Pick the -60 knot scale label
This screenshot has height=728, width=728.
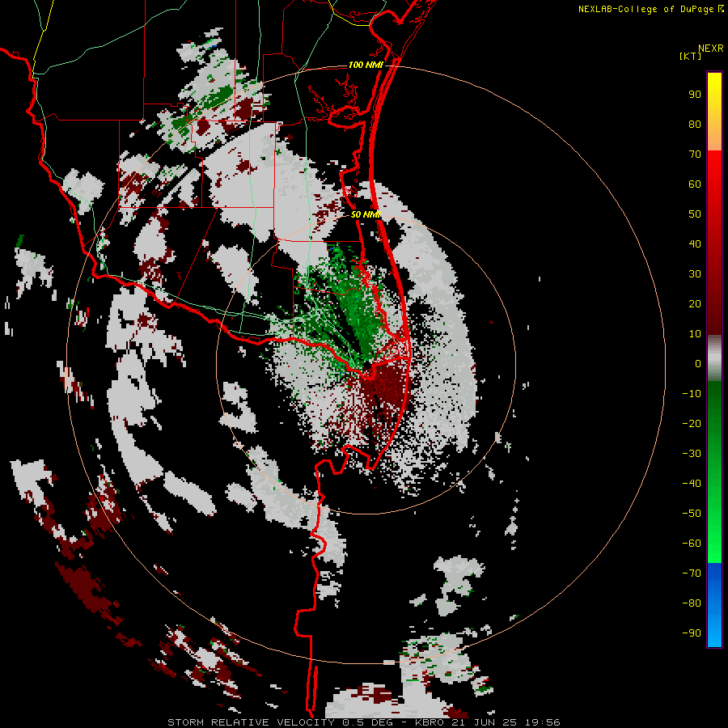coord(692,544)
